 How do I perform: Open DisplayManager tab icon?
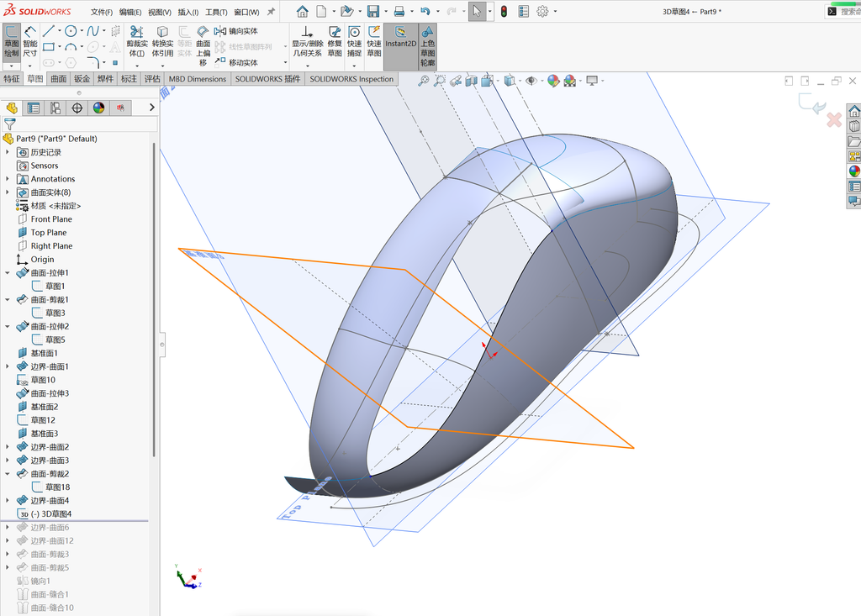99,108
